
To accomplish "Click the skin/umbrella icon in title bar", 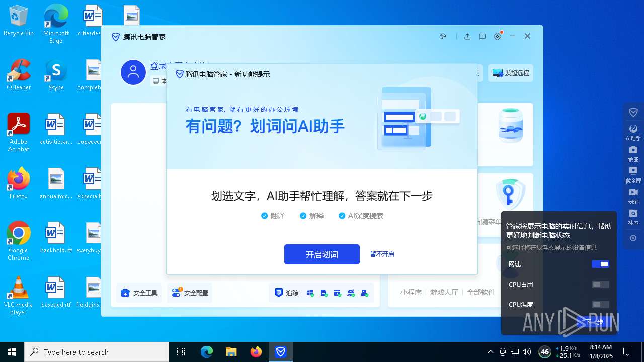I will (x=443, y=36).
